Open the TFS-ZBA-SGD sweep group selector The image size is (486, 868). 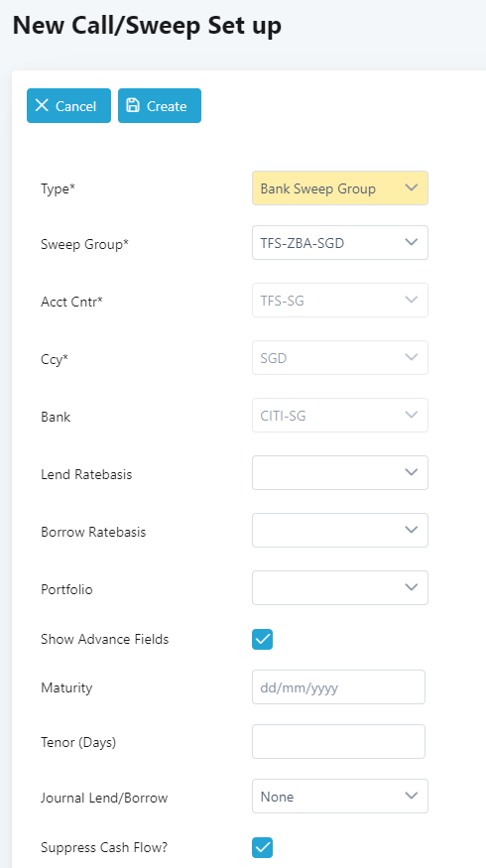[x=340, y=242]
